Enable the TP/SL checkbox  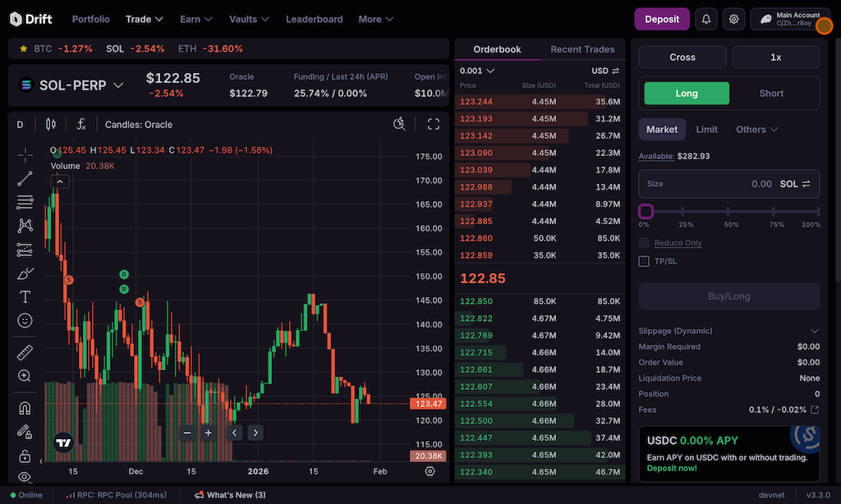645,261
